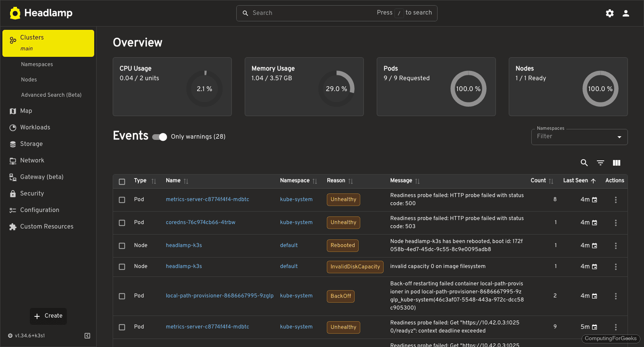Open Namespaces in the sidebar

(37, 64)
